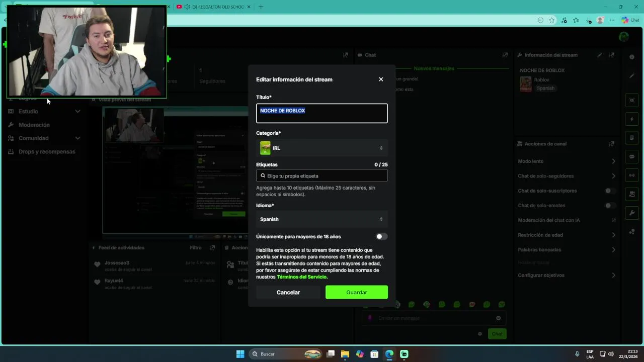The image size is (644, 362).
Task: Expand Configurar objetivos options
Action: coord(613,276)
